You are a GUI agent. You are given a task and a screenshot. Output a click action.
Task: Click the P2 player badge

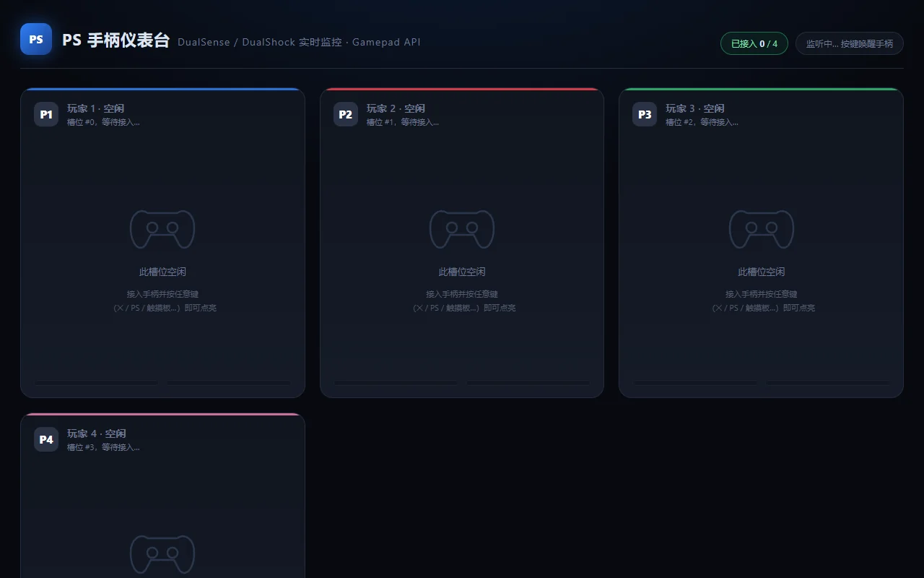click(x=346, y=114)
